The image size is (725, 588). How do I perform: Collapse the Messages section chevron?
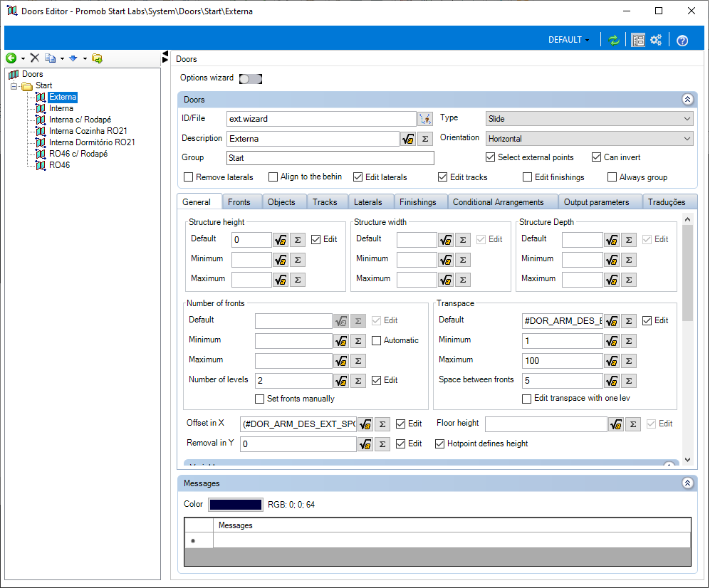coord(687,483)
